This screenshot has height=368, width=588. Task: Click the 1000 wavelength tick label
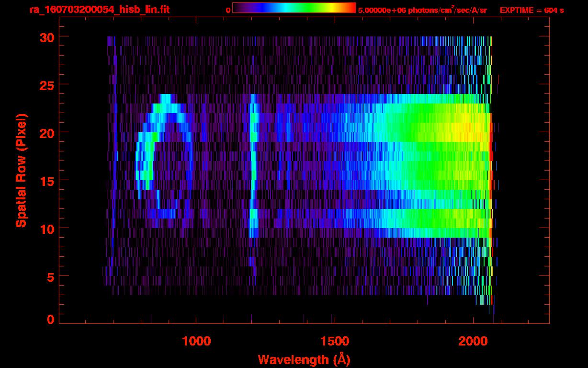click(196, 341)
